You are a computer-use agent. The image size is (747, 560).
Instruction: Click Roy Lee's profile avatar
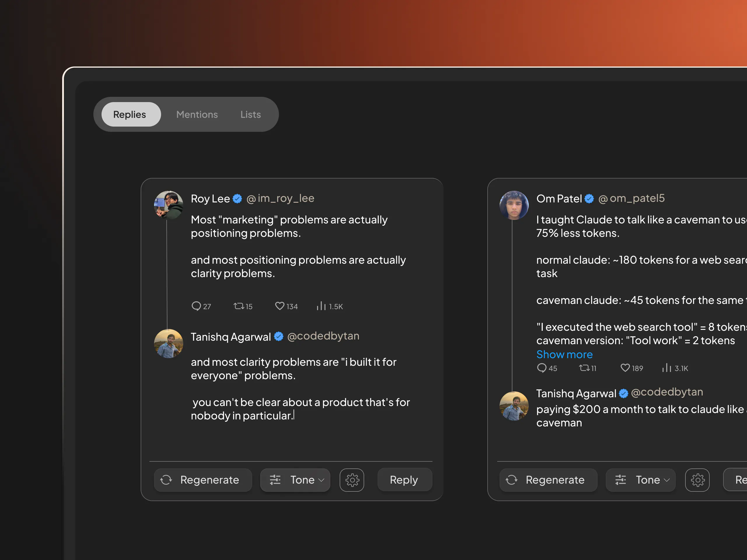(169, 205)
